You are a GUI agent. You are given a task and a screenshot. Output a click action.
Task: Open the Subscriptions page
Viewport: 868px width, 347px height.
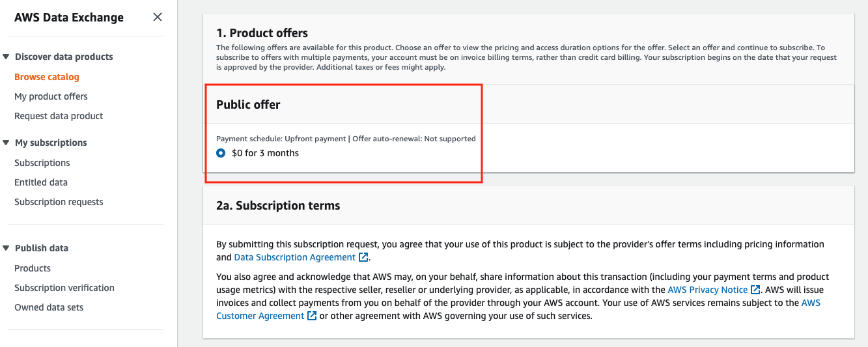point(42,163)
